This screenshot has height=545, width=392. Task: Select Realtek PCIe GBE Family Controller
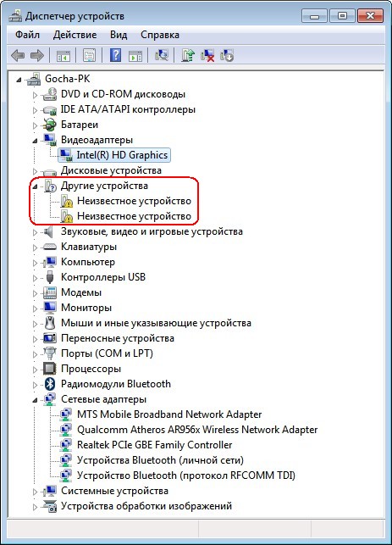[154, 444]
